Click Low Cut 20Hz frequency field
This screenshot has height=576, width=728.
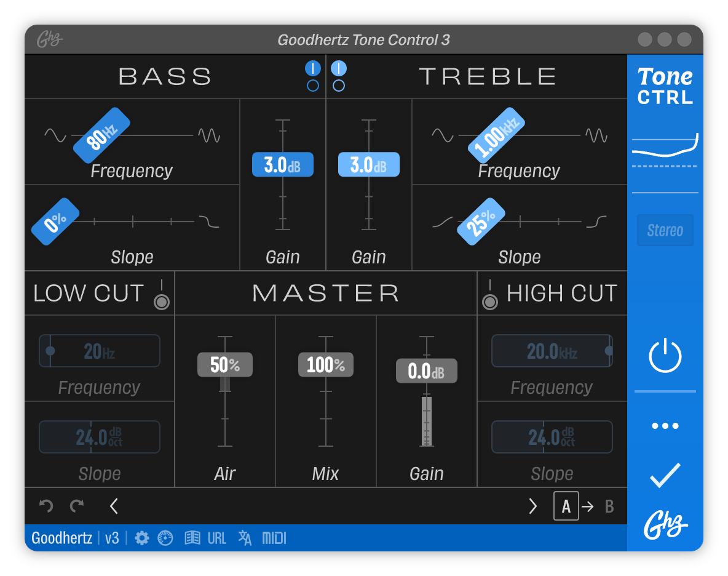[100, 351]
